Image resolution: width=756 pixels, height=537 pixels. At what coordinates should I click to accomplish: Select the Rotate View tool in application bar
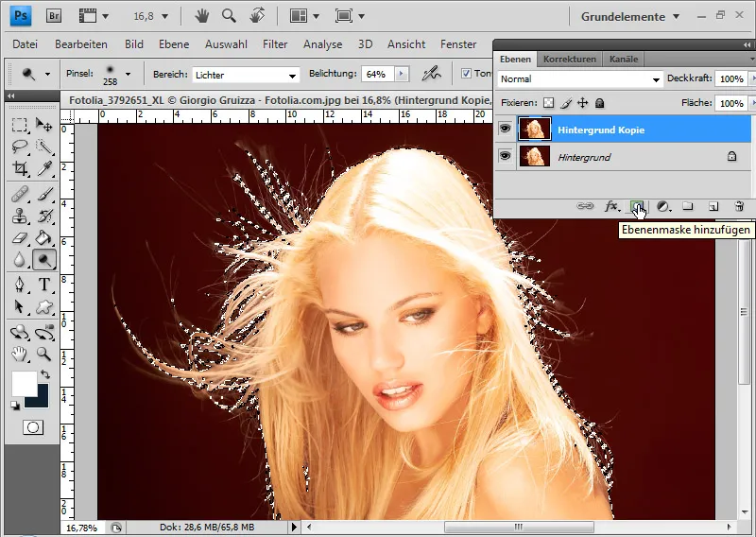(x=257, y=16)
